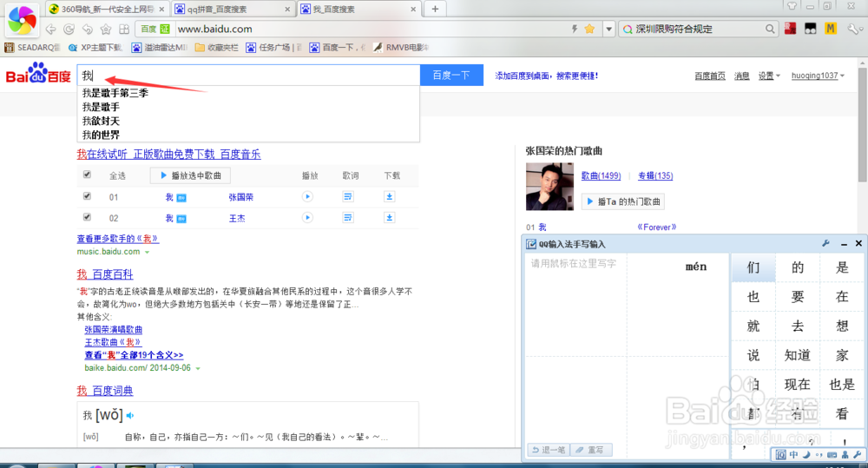
Task: Download song 01
Action: pos(389,196)
